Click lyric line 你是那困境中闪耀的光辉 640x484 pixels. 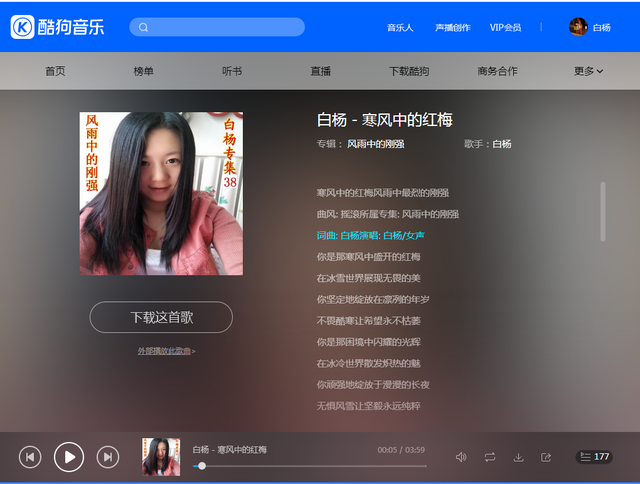pos(369,342)
